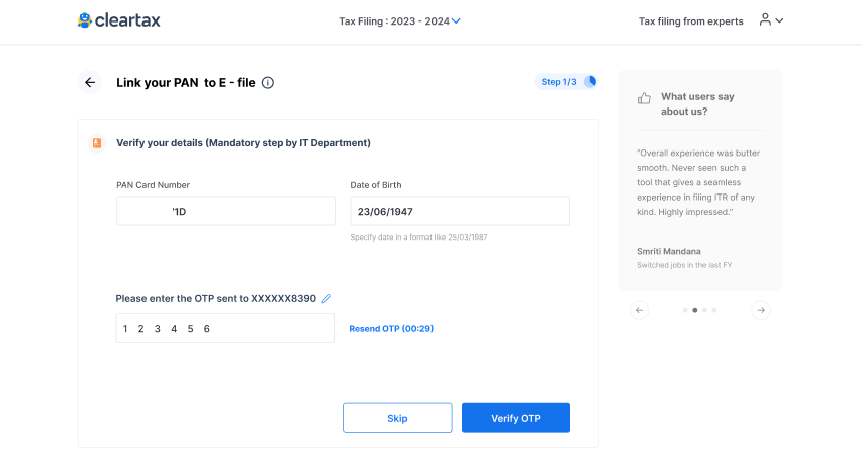Show previous testimonial with left arrow

click(x=639, y=310)
